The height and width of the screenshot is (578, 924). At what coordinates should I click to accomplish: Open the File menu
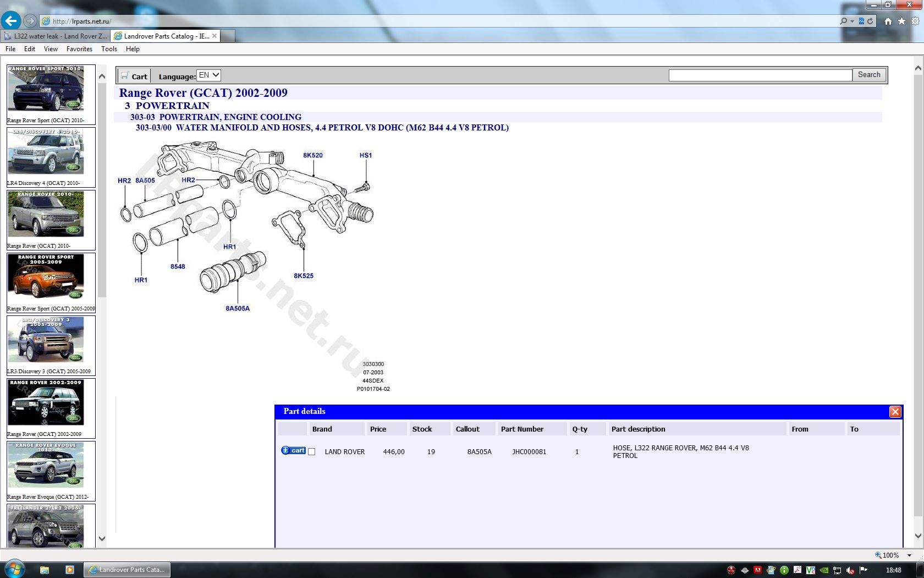tap(10, 49)
